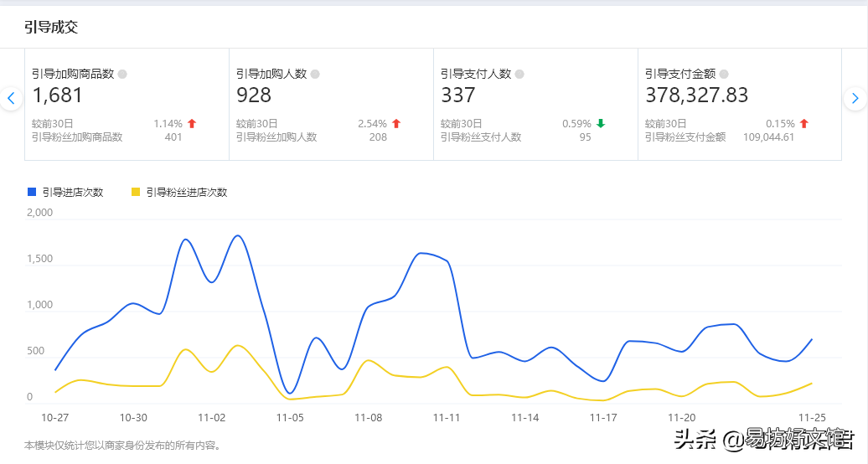Click red up arrow next to 0.15%

pyautogui.click(x=804, y=123)
